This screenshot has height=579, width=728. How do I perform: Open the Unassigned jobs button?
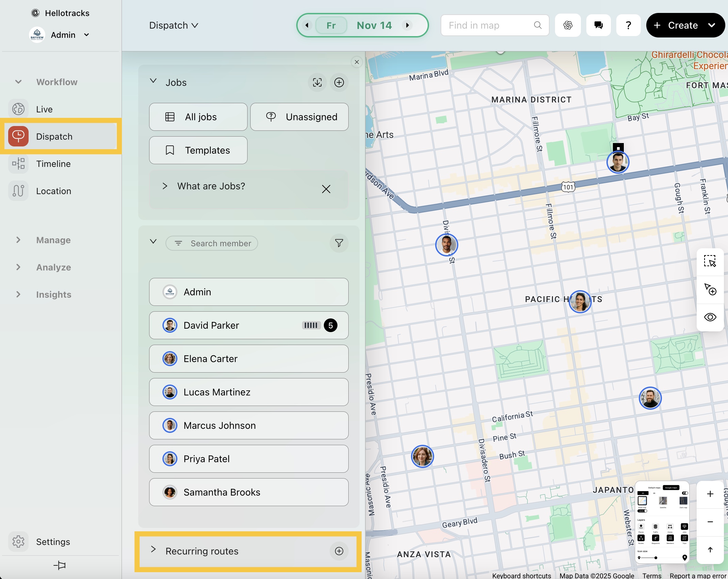point(299,117)
